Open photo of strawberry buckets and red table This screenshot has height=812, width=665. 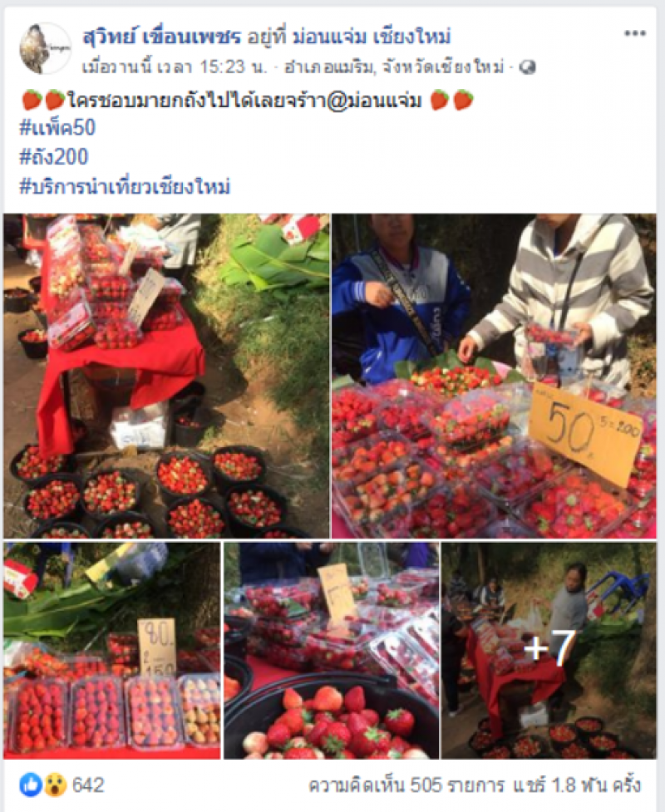pos(166,376)
